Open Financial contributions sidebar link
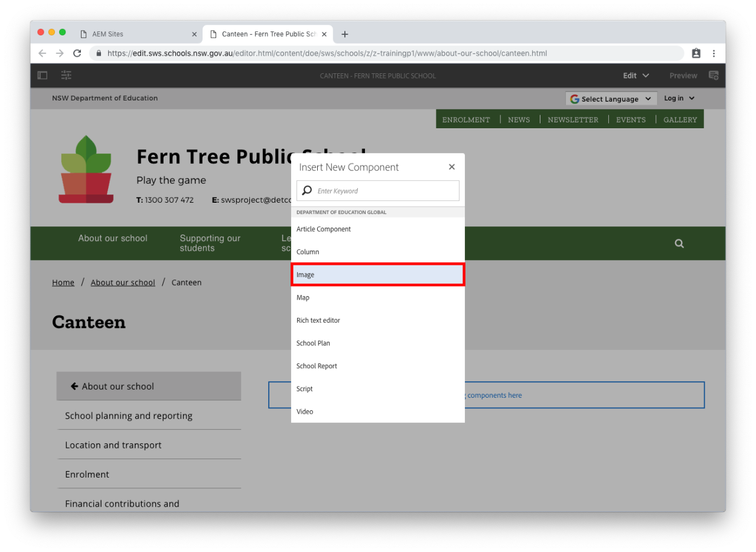This screenshot has height=552, width=756. pos(122,504)
